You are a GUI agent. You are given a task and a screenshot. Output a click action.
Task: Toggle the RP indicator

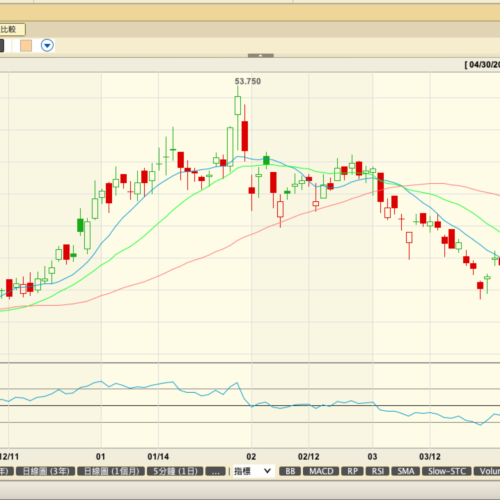tap(352, 471)
